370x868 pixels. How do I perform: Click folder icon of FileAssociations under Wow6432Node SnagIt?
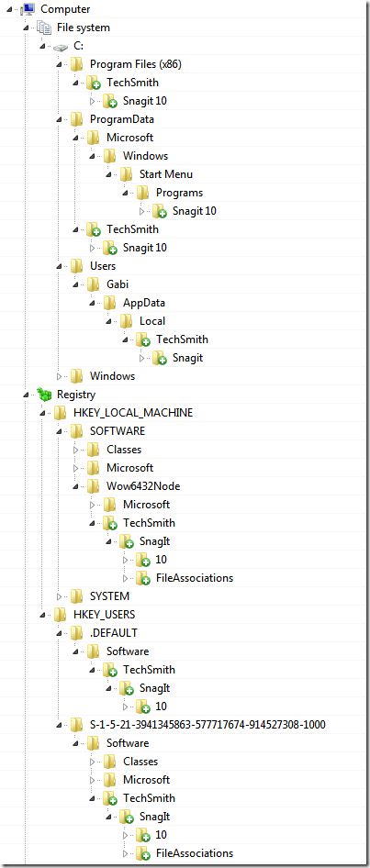(x=143, y=578)
